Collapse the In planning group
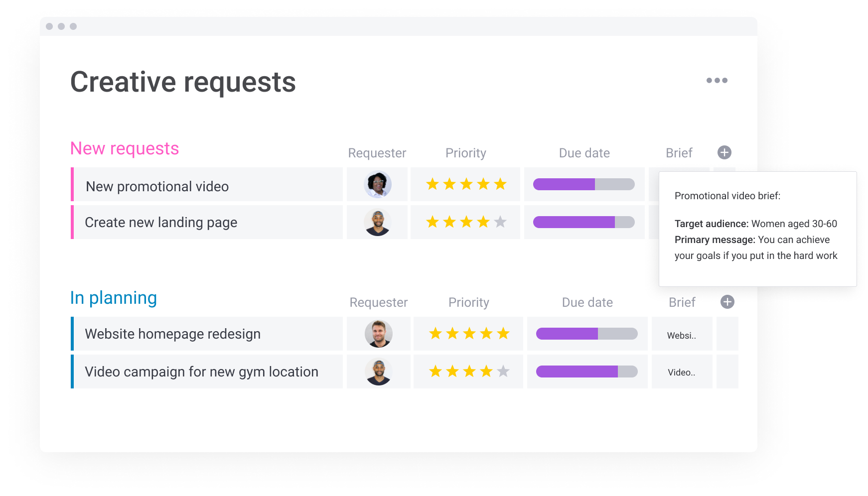868x496 pixels. click(x=114, y=297)
